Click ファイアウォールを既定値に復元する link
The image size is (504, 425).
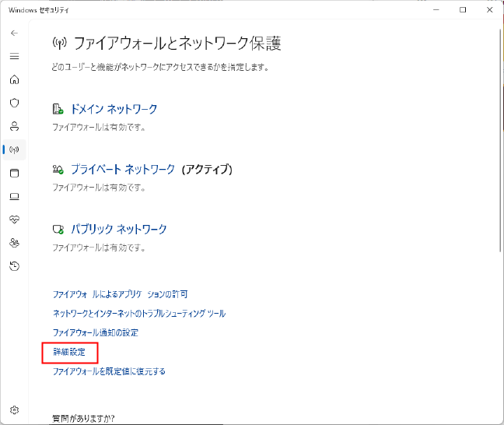[x=109, y=372]
